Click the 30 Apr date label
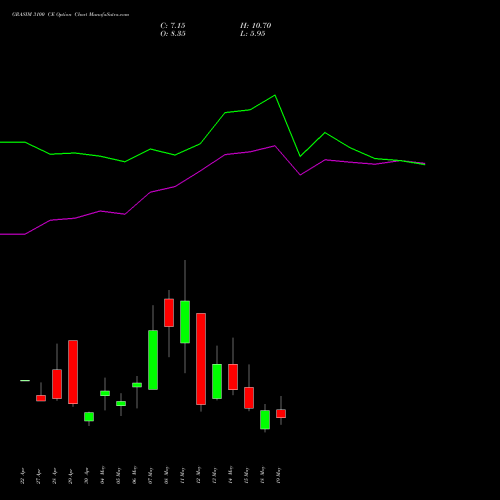 (86, 476)
